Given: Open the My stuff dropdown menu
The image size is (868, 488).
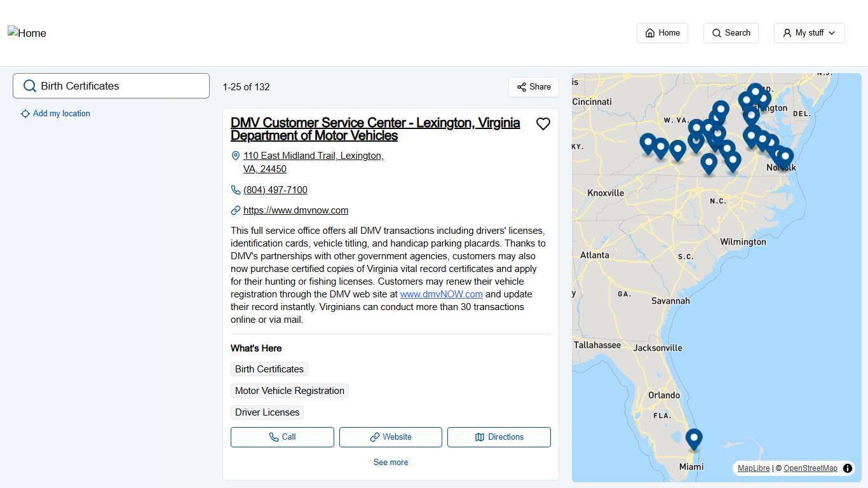Looking at the screenshot, I should [x=809, y=33].
